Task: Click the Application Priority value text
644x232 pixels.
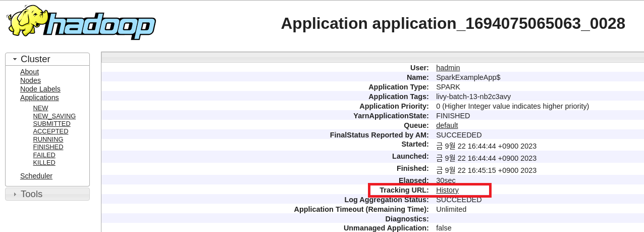Action: [512, 106]
